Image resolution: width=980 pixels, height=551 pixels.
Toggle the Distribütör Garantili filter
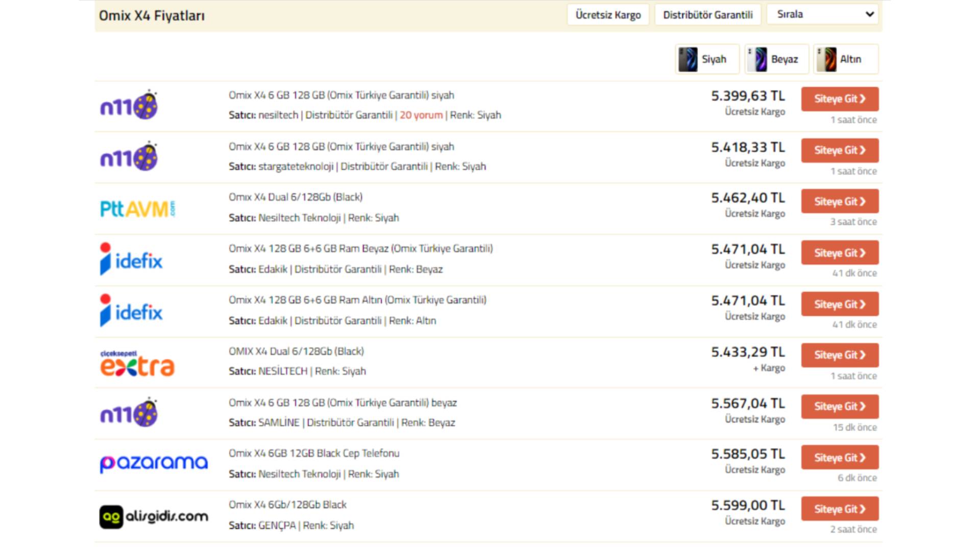click(x=707, y=15)
